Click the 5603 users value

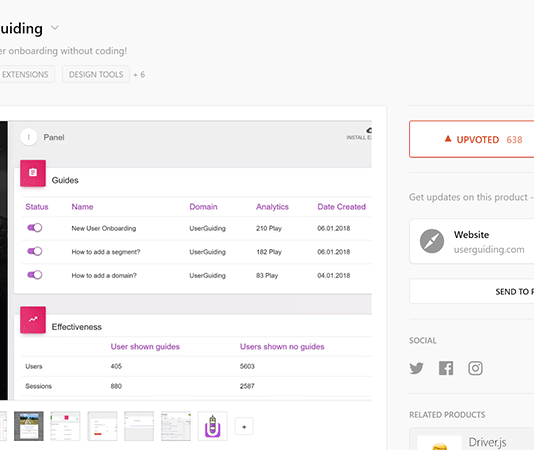[x=247, y=366]
